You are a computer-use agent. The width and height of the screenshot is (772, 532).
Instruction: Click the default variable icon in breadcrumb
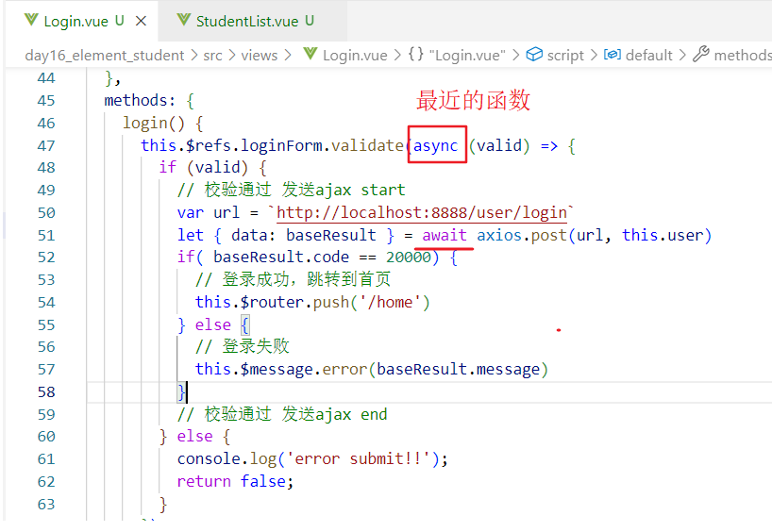pos(613,54)
